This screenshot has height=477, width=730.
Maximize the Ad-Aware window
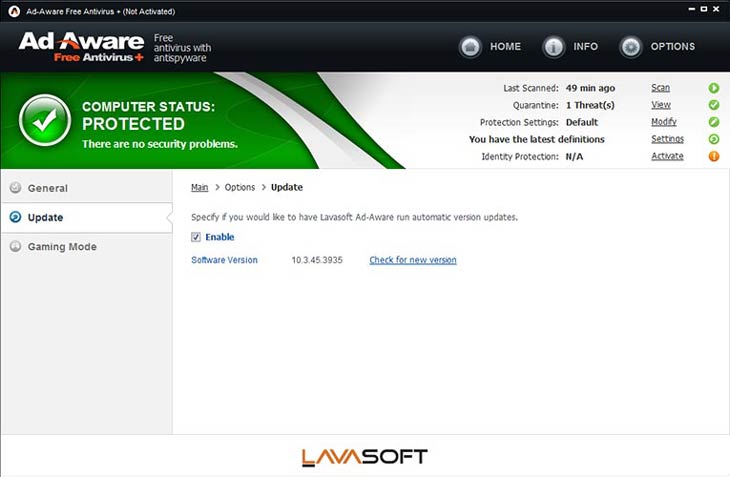(x=704, y=9)
